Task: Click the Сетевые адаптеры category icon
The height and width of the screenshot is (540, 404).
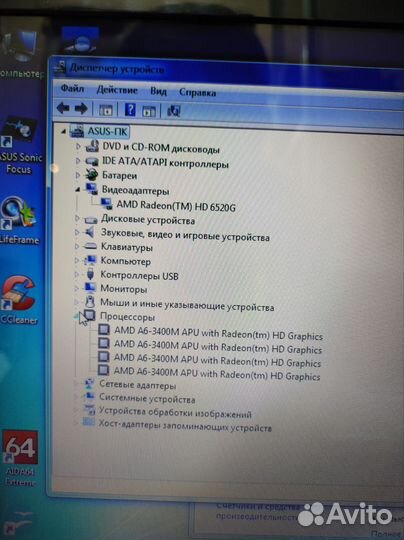Action: pos(89,383)
